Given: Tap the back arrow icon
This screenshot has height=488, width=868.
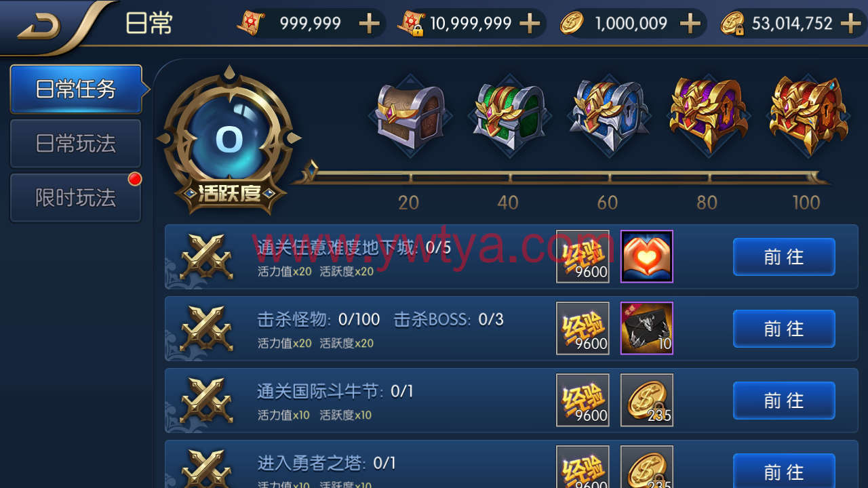Looking at the screenshot, I should tap(39, 26).
